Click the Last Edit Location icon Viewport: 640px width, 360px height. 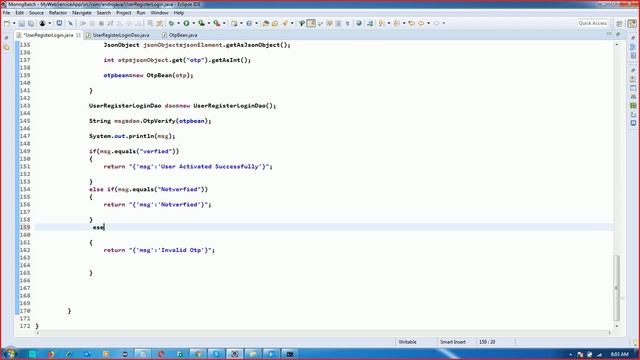[412, 23]
